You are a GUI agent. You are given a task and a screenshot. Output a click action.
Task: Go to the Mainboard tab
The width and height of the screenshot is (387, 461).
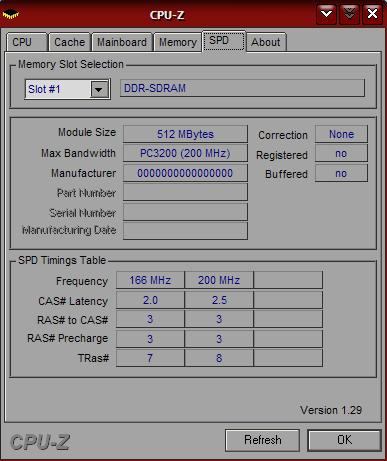click(122, 42)
